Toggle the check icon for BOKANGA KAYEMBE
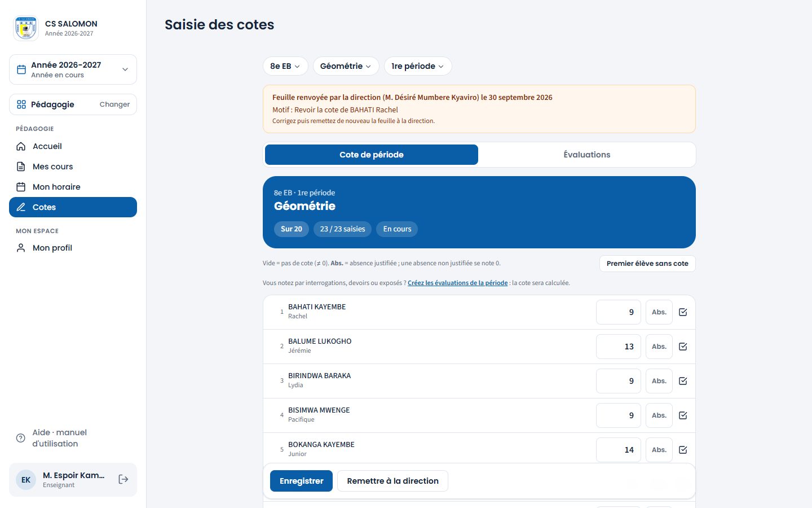The height and width of the screenshot is (508, 812). (683, 450)
